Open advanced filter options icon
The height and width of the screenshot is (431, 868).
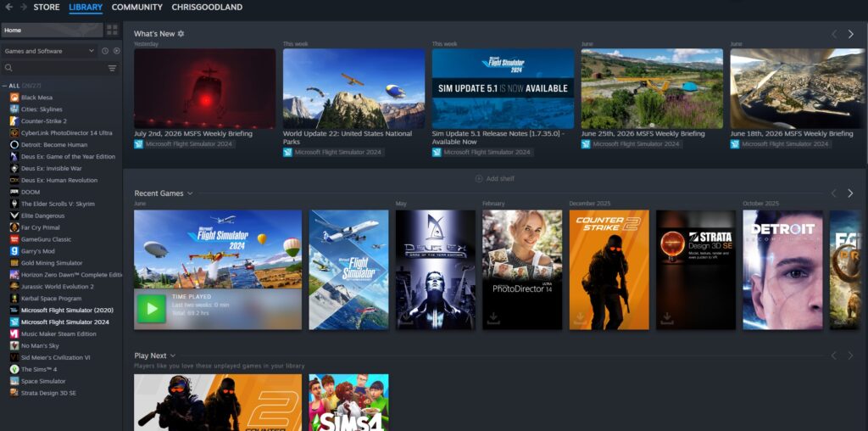(113, 68)
